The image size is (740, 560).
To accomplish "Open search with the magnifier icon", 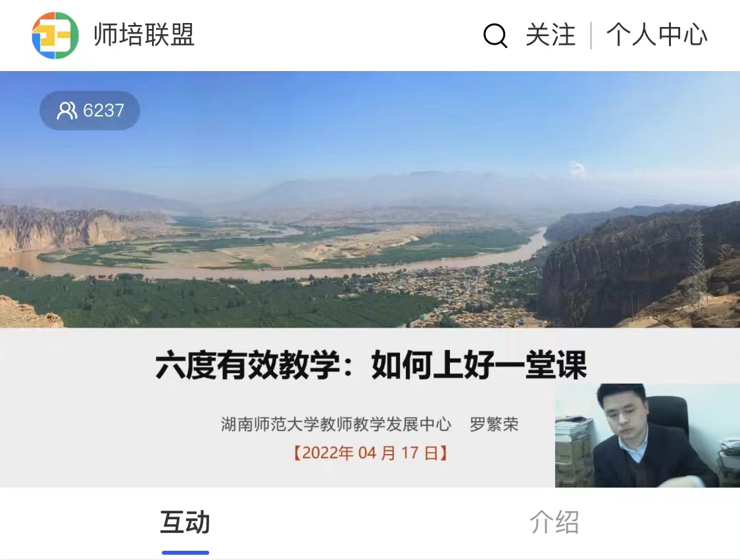I will click(495, 36).
